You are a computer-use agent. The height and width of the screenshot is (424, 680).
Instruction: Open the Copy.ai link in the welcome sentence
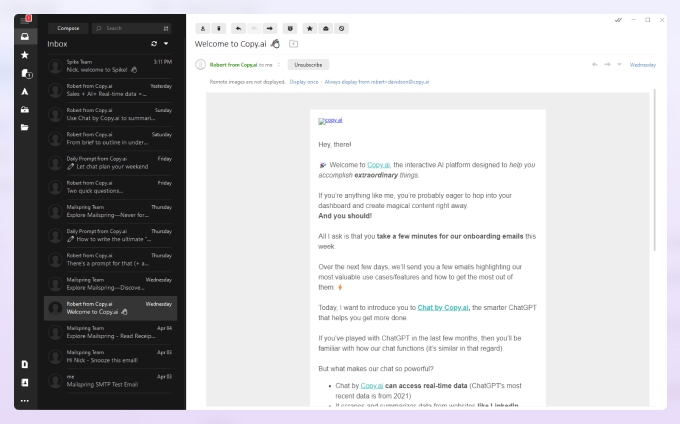click(x=379, y=165)
